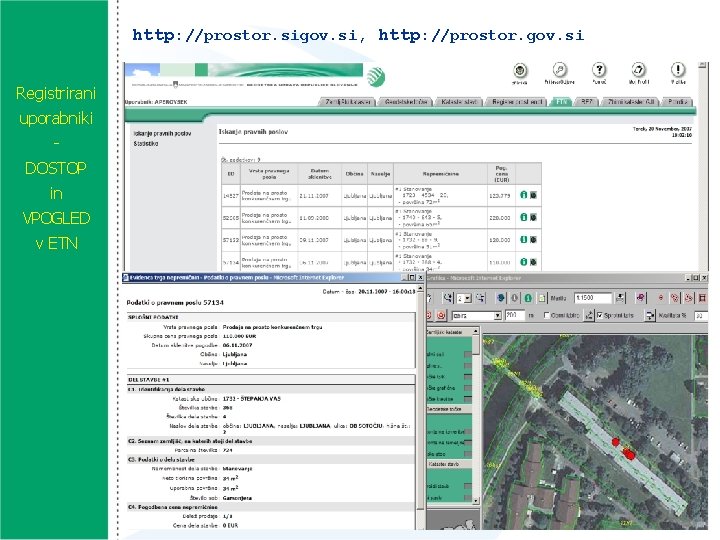
Task: Open the Zbirni kataster GJI tab
Action: (630, 102)
